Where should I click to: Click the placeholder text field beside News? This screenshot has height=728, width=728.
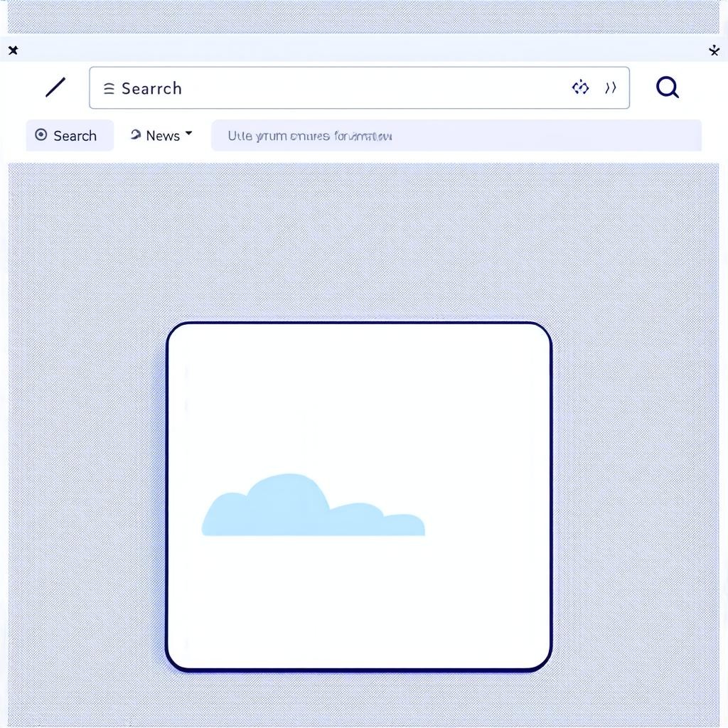455,135
